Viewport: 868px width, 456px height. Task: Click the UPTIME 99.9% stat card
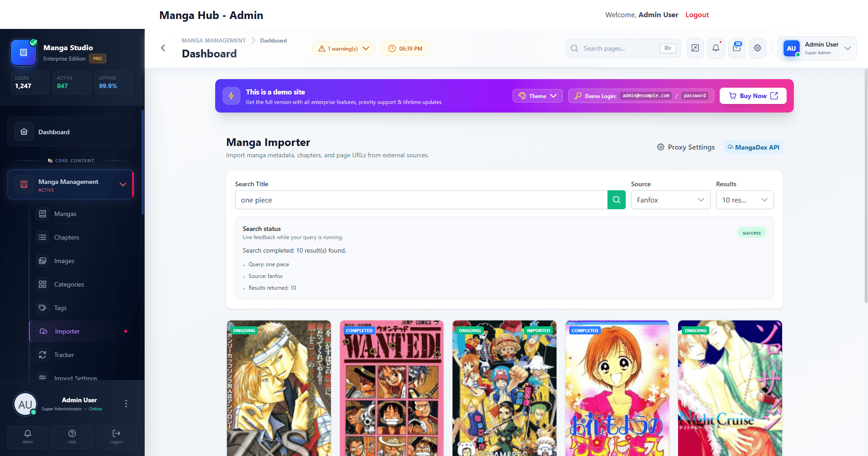coord(114,82)
